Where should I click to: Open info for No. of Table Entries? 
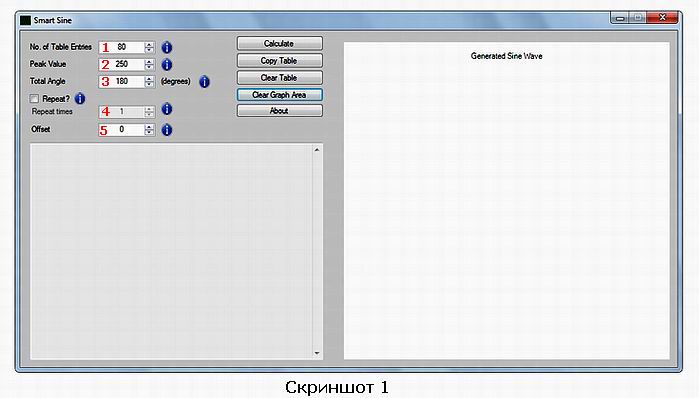(166, 47)
